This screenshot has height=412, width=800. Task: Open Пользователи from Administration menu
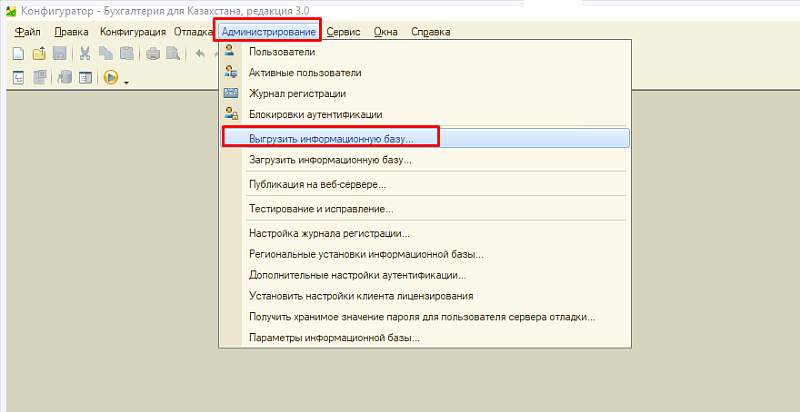(283, 52)
